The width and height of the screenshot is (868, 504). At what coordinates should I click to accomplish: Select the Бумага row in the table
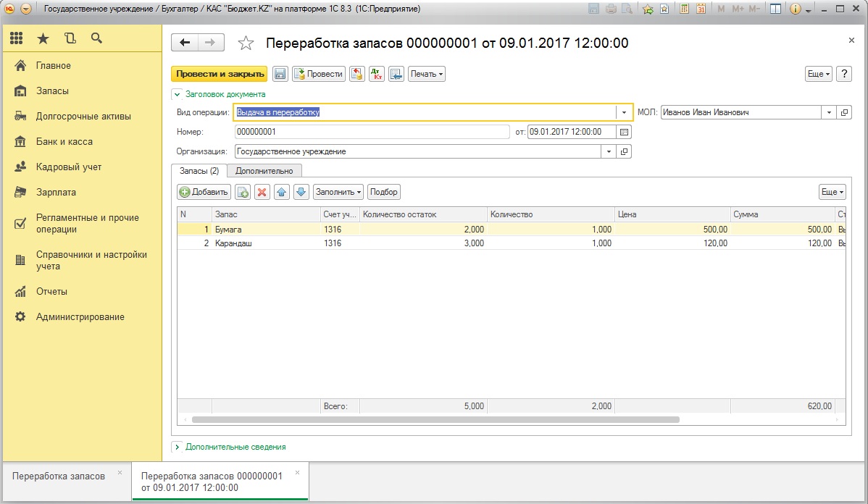coord(511,229)
